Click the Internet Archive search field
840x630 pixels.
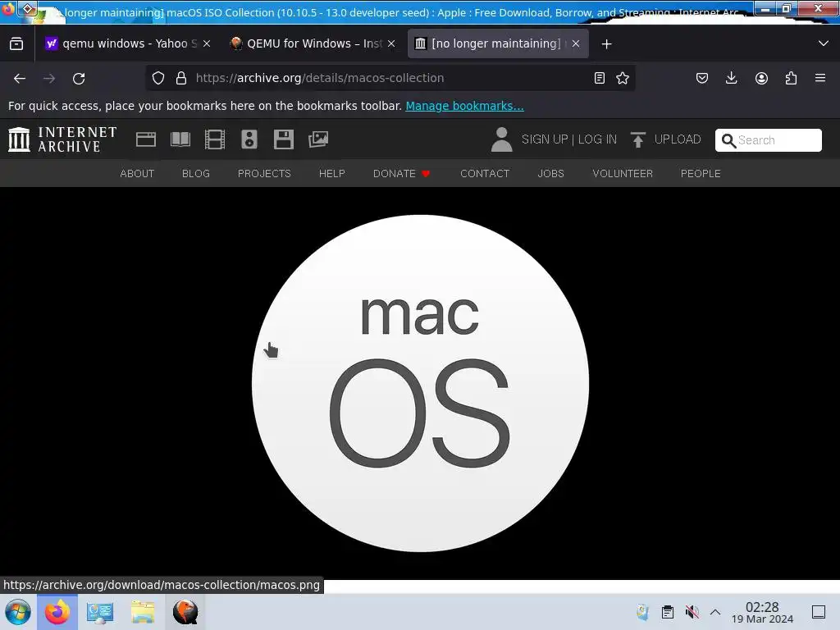tap(768, 140)
